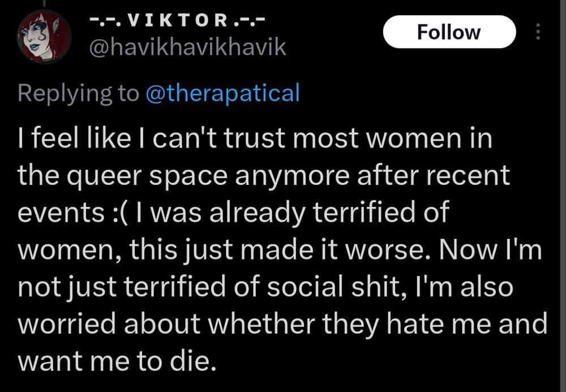Follow the havikhavikhavik account
This screenshot has height=392, width=566.
(x=449, y=32)
